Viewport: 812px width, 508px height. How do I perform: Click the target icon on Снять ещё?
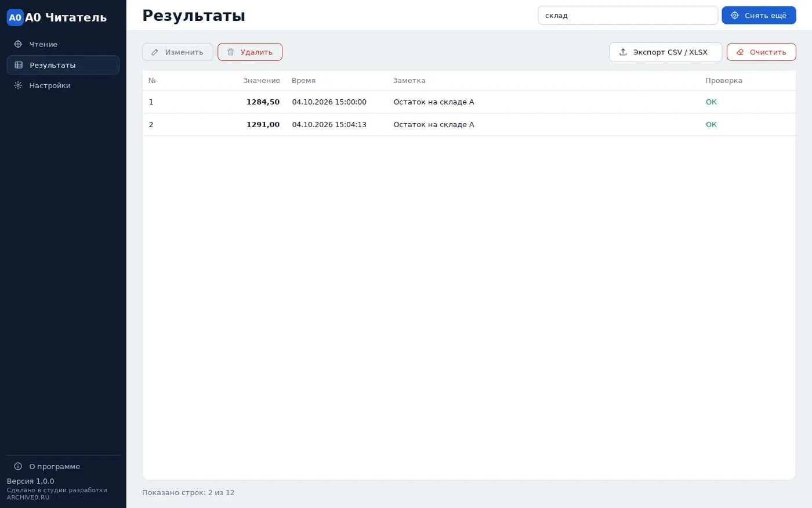pyautogui.click(x=735, y=16)
